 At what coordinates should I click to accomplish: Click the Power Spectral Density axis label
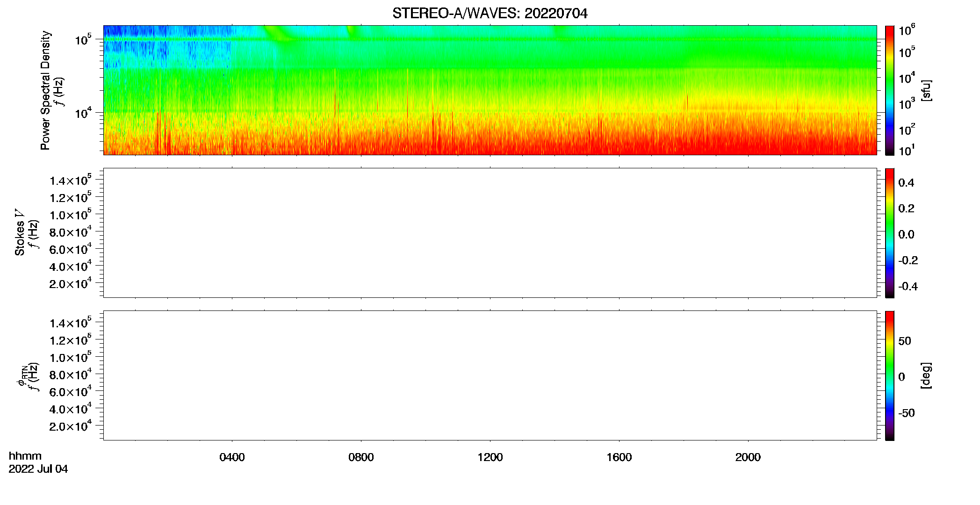coord(45,90)
